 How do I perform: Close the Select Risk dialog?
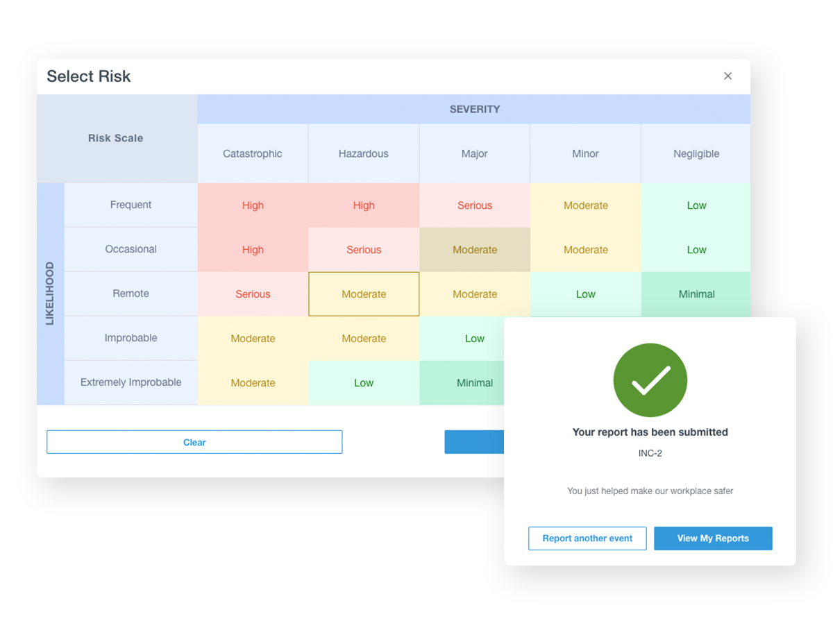(x=727, y=76)
